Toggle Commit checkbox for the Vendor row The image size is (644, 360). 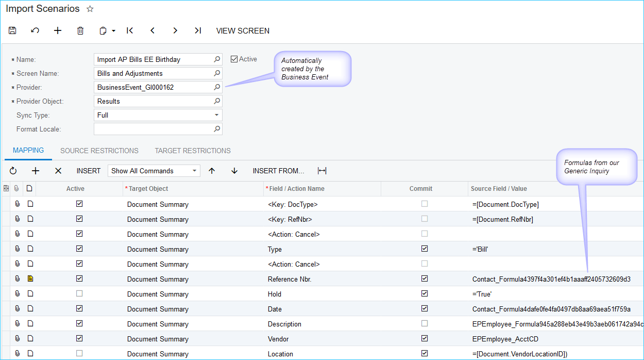[425, 338]
